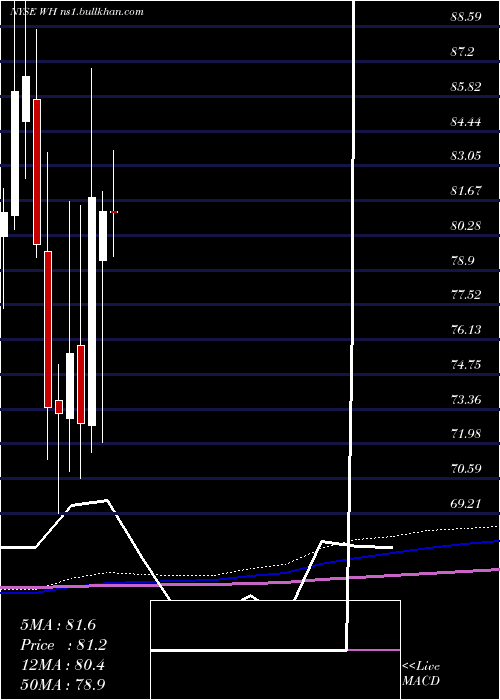
Task: Click the 50MA : 78.9 readout
Action: pyautogui.click(x=63, y=684)
